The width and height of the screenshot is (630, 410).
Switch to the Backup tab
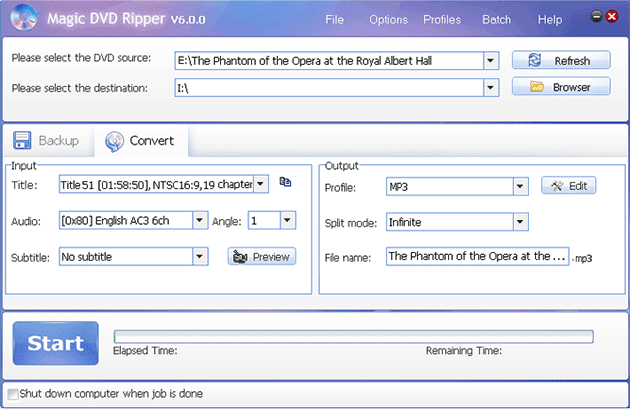coord(49,141)
